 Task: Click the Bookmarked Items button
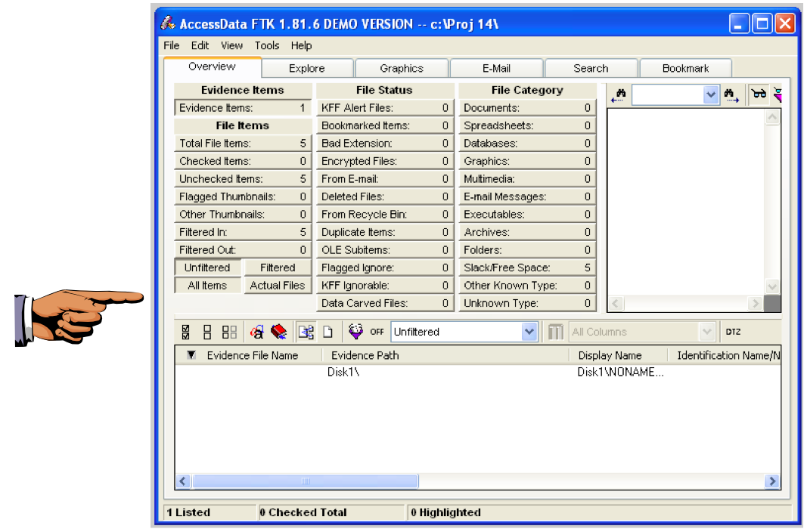coord(385,125)
